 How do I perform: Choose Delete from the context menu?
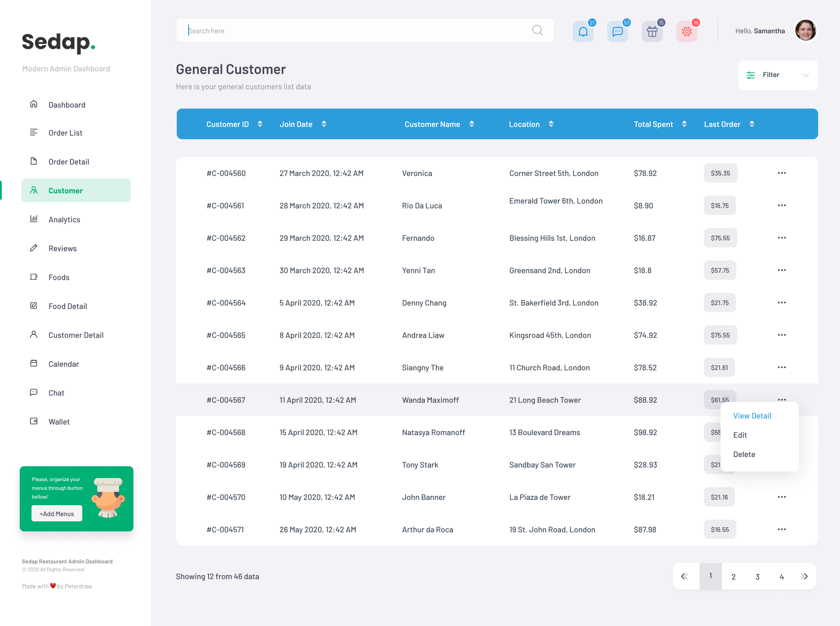pos(744,454)
